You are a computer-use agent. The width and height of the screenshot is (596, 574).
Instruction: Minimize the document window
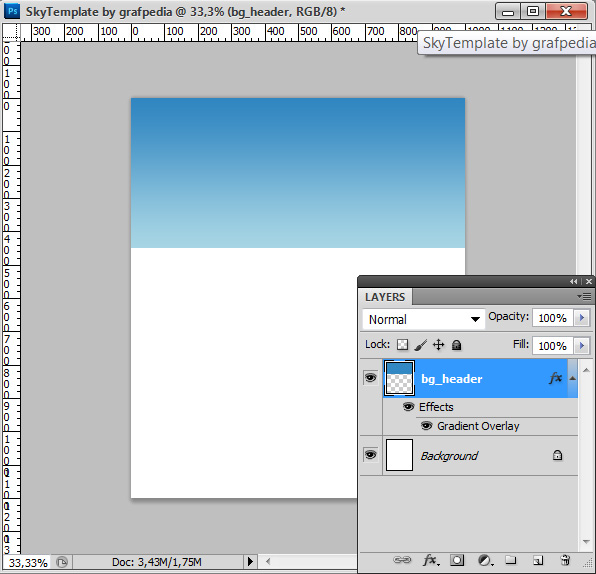pyautogui.click(x=508, y=12)
